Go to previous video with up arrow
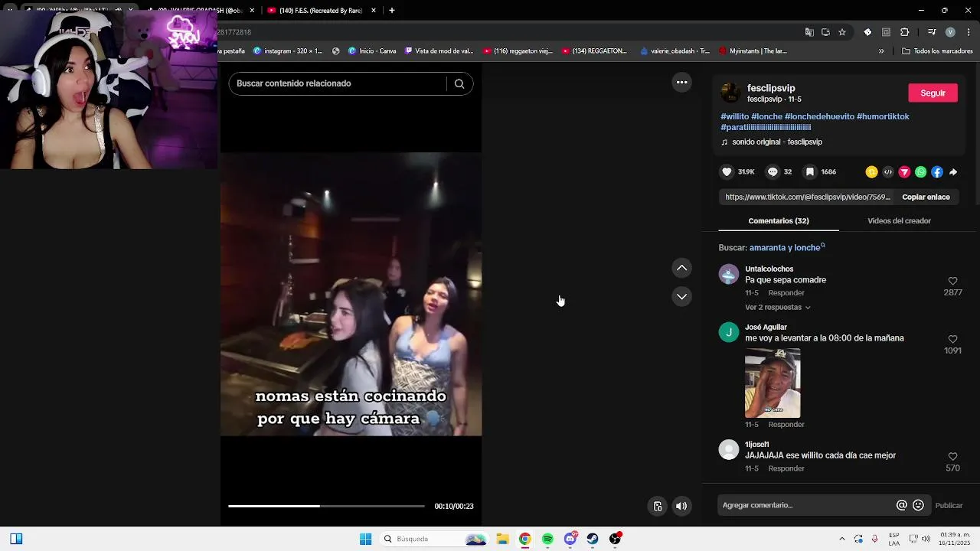 681,268
